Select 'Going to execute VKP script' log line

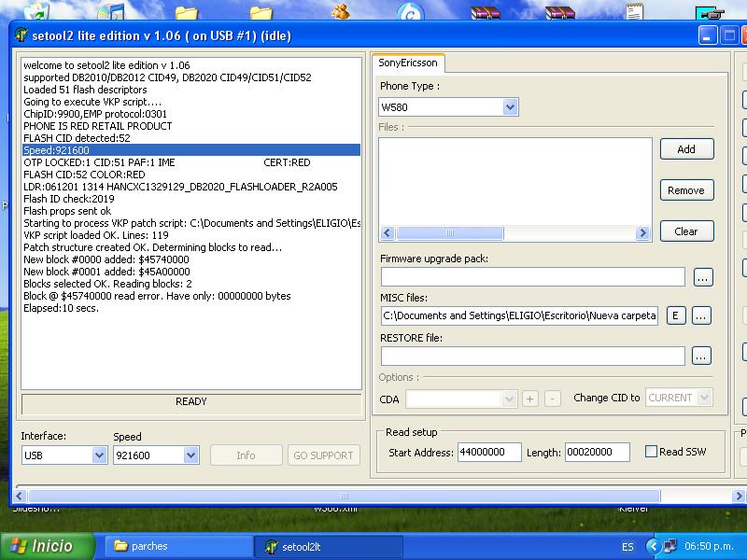[92, 102]
